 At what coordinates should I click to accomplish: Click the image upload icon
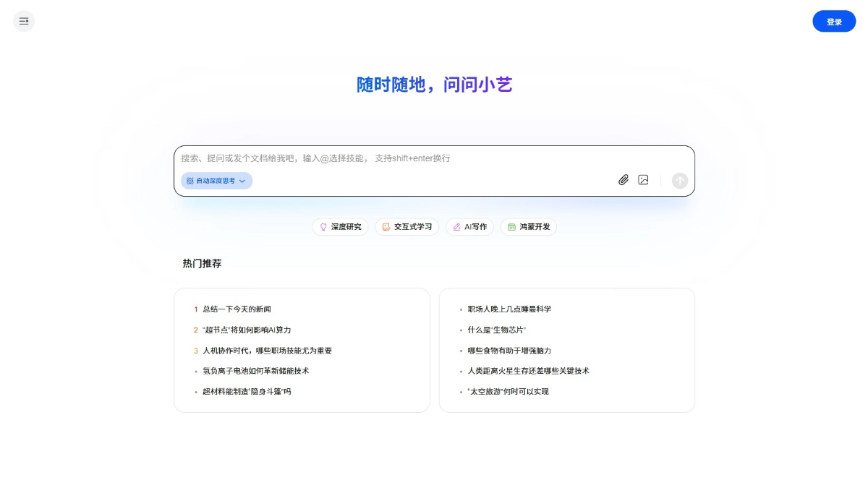coord(643,179)
